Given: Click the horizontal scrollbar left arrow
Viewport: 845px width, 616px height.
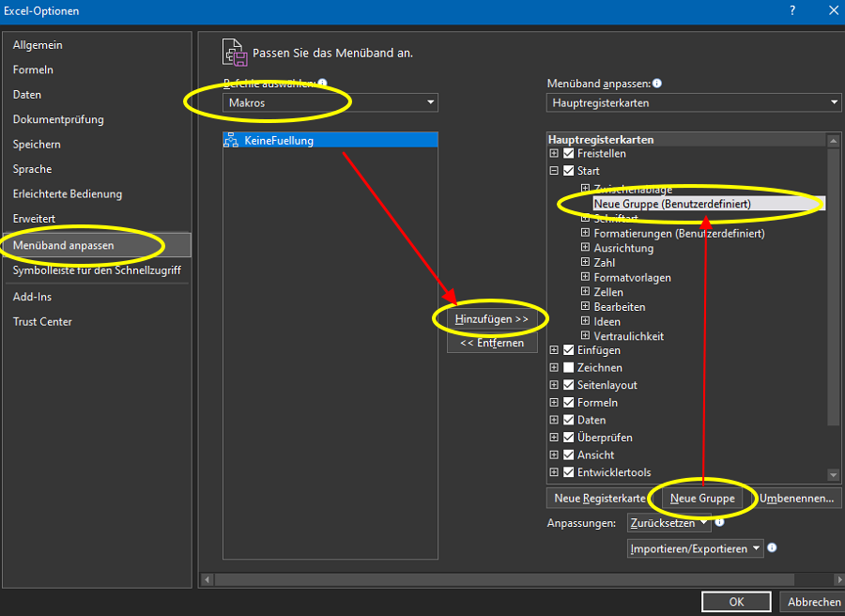Looking at the screenshot, I should click(x=207, y=579).
